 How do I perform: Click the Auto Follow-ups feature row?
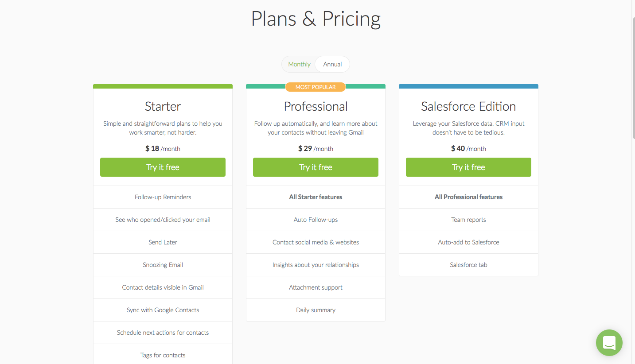point(316,220)
